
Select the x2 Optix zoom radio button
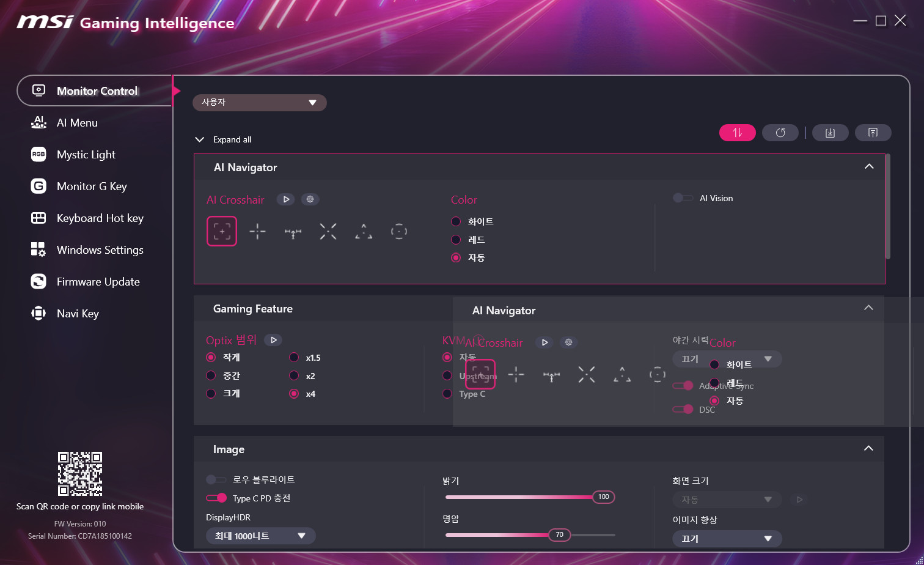point(294,375)
